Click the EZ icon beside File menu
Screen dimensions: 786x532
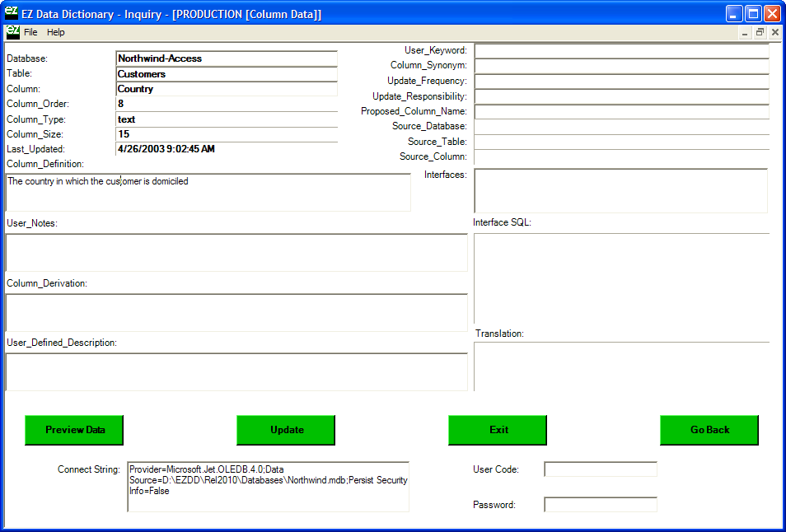[12, 32]
